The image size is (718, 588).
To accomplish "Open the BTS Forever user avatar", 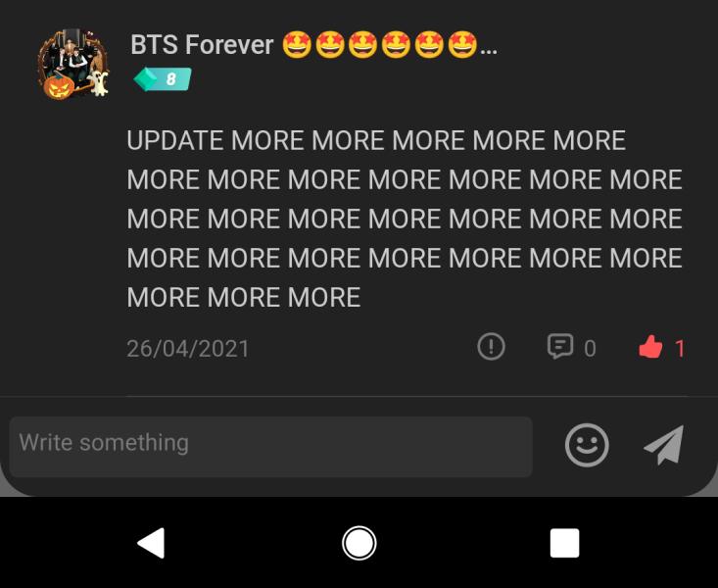I will coord(73,64).
